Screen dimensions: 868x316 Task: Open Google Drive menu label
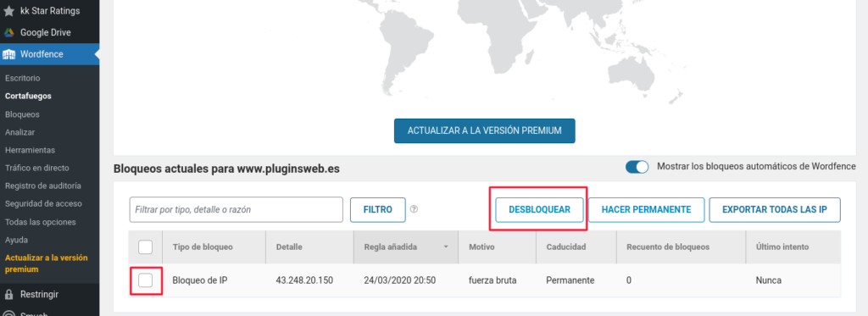click(x=46, y=32)
